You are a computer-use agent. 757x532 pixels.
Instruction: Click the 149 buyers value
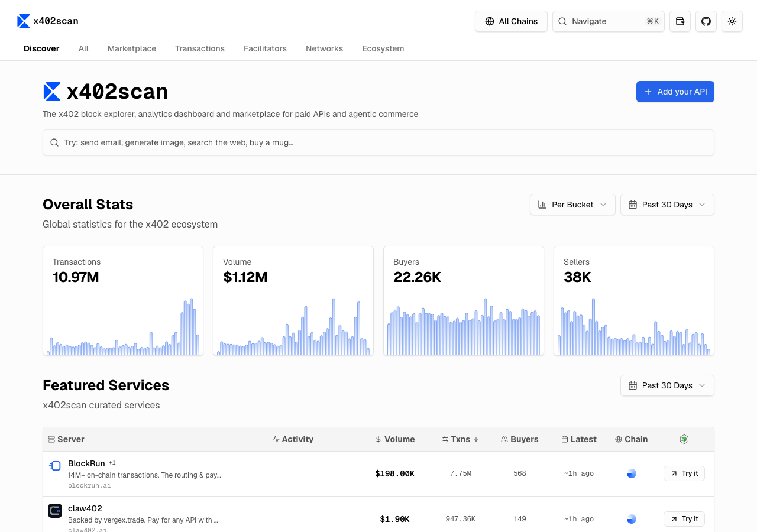click(x=520, y=519)
